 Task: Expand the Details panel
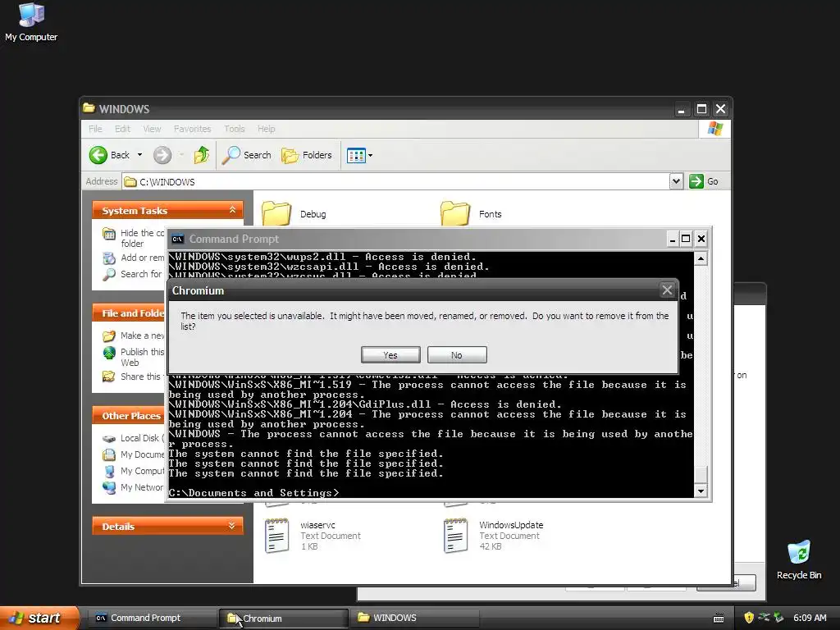coord(232,526)
